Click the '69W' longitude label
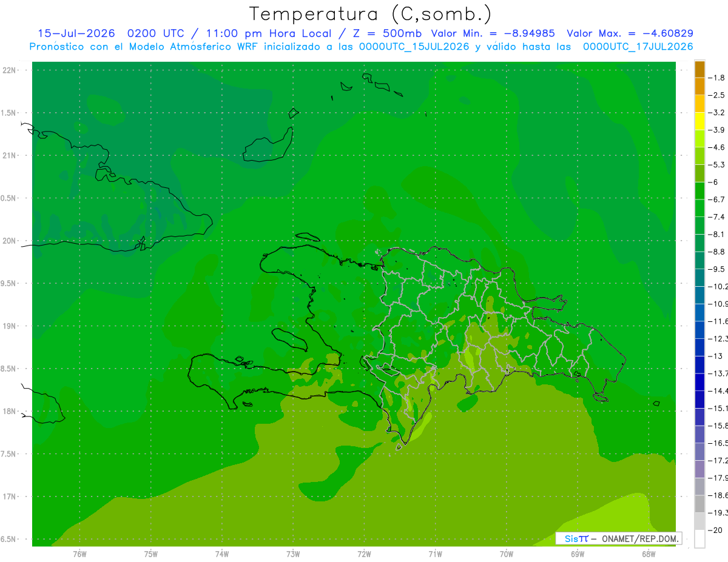The height and width of the screenshot is (562, 728). tap(578, 554)
